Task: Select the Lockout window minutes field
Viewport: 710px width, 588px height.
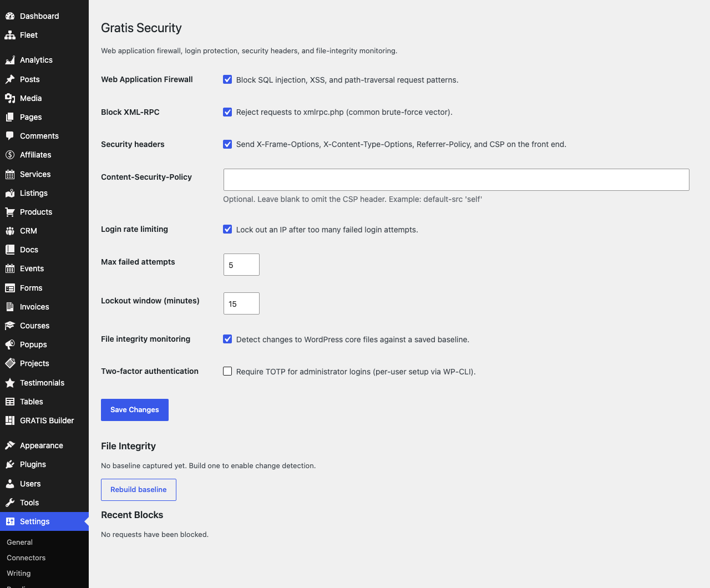Action: click(x=241, y=303)
